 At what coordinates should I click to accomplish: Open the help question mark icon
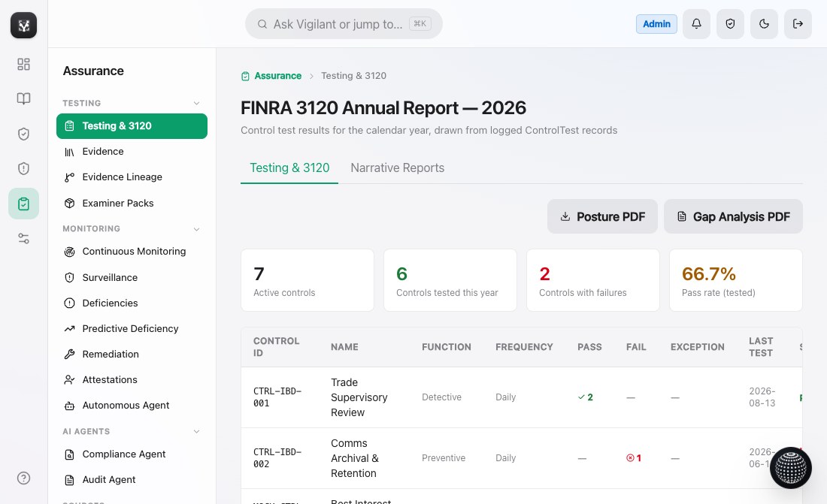point(24,478)
